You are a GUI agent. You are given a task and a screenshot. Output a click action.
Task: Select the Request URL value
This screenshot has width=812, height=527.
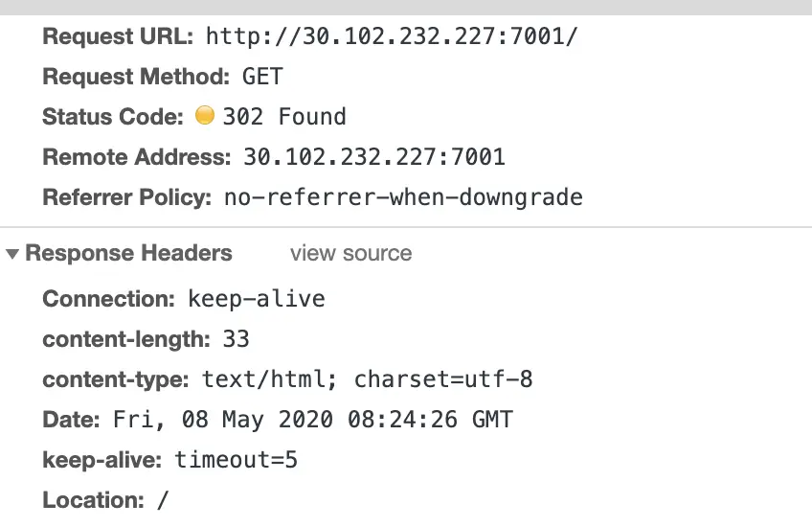pyautogui.click(x=392, y=36)
